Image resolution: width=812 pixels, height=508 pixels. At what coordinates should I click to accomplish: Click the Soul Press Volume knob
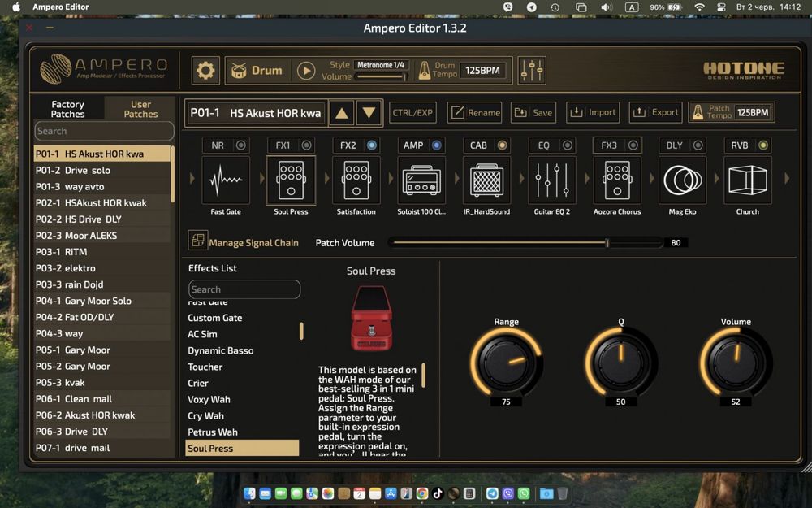tap(736, 363)
